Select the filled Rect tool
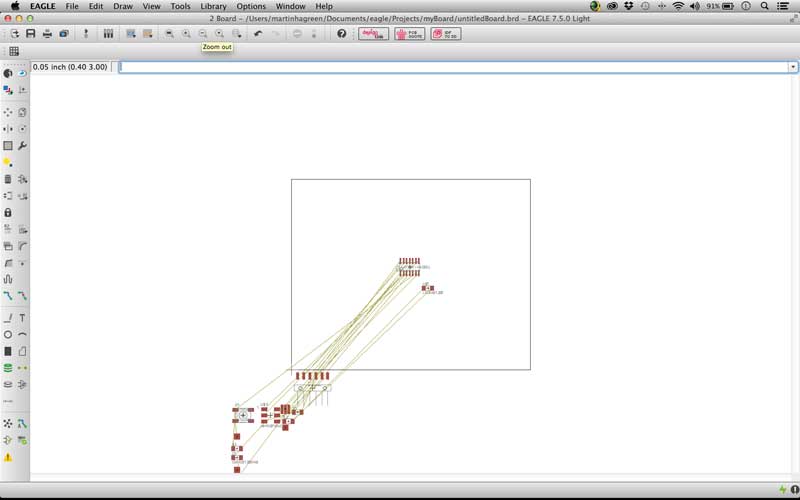This screenshot has width=800, height=500. point(8,352)
